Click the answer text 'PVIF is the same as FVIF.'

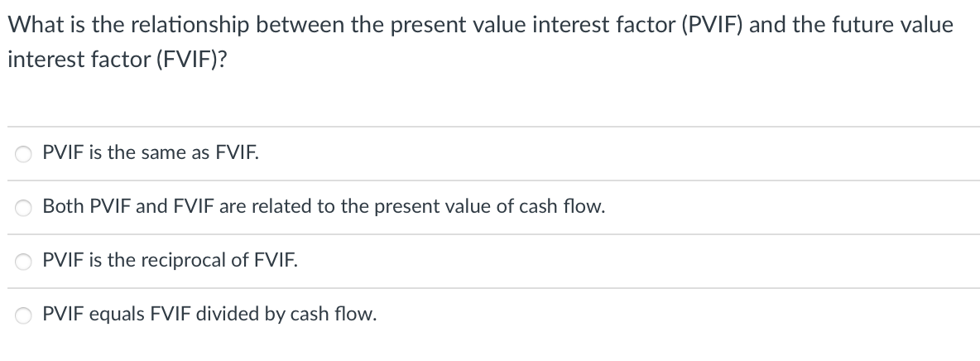[151, 152]
